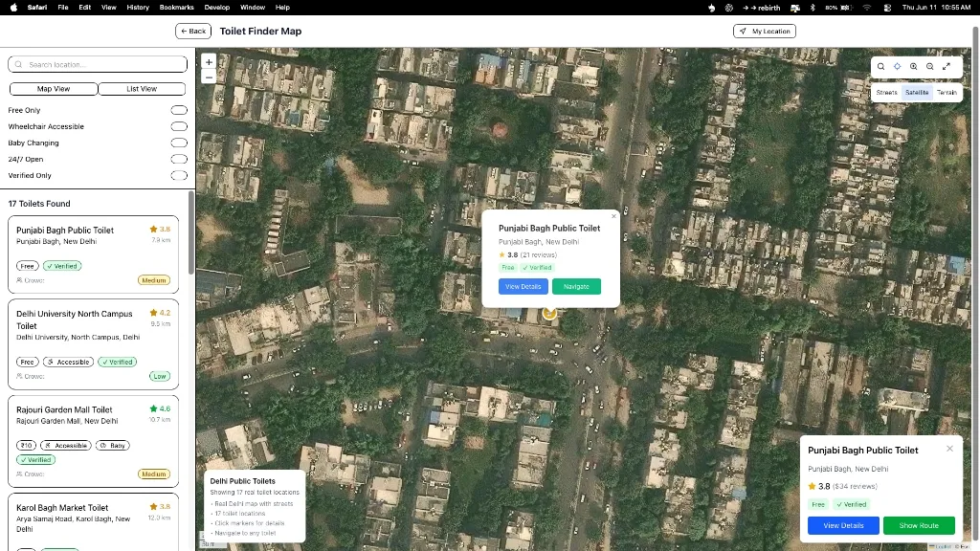Click the My Location button
The image size is (980, 551).
[x=765, y=32]
